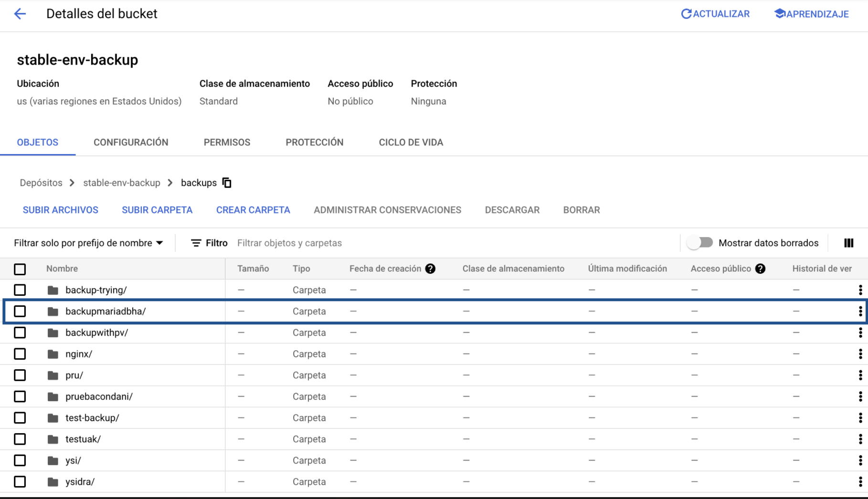
Task: Check the select-all checkbox in the header
Action: pyautogui.click(x=20, y=269)
